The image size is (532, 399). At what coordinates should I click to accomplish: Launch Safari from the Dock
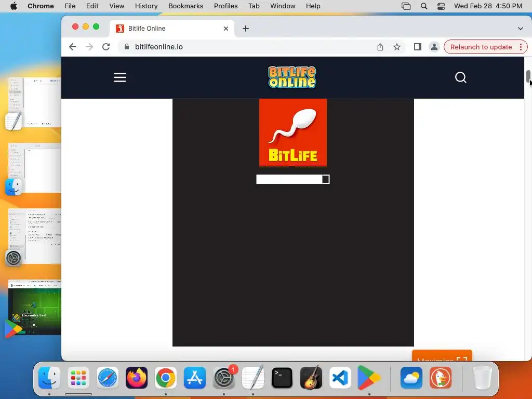tap(108, 378)
